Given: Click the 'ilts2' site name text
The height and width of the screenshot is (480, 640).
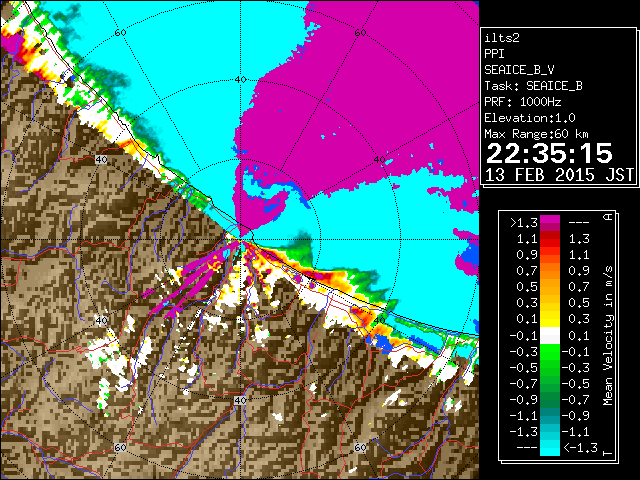Looking at the screenshot, I should click(x=502, y=38).
